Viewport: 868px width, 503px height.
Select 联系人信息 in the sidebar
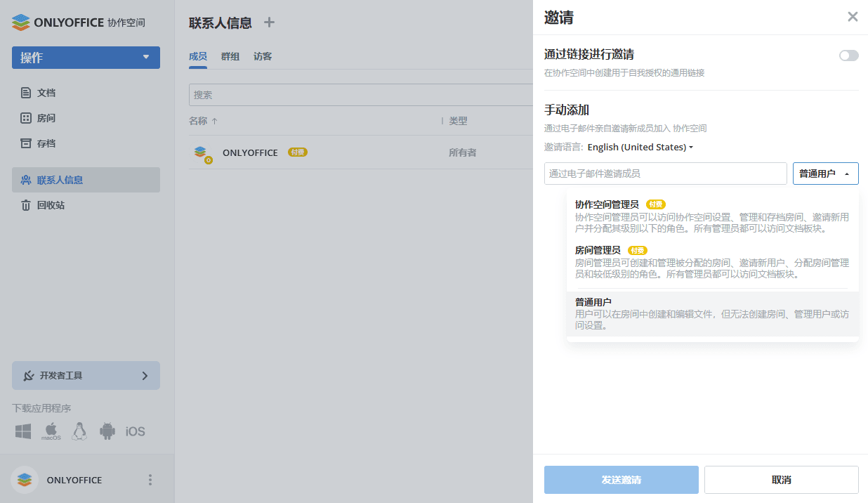86,180
